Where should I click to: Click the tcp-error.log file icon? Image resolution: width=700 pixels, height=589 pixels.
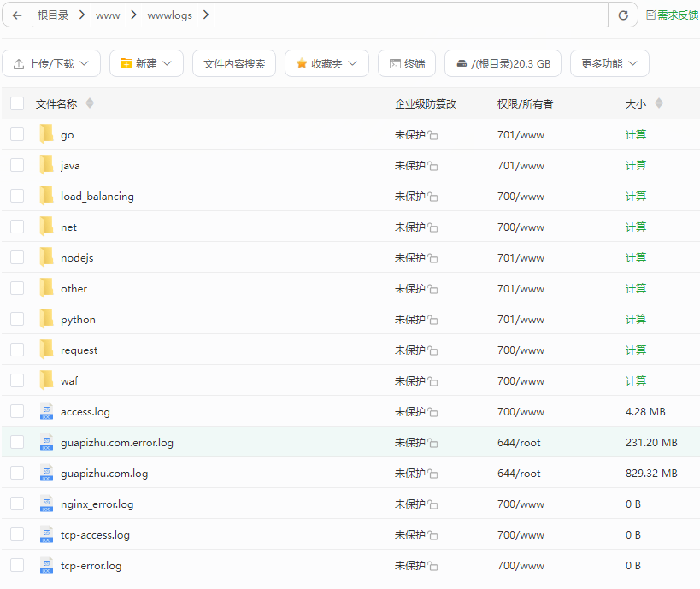[46, 565]
